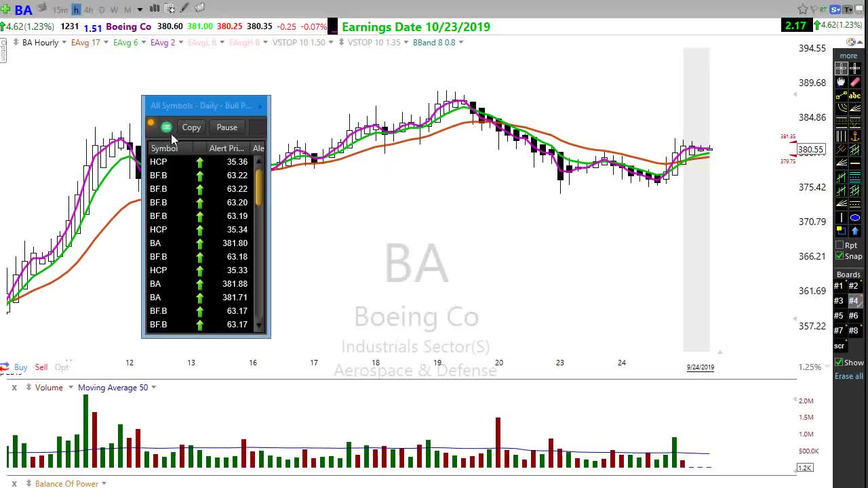Toggle the Show drawings checkbox
The image size is (868, 488).
839,363
